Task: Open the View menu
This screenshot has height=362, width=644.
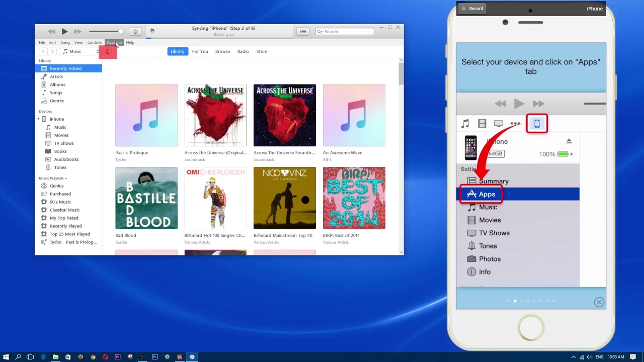Action: 78,43
